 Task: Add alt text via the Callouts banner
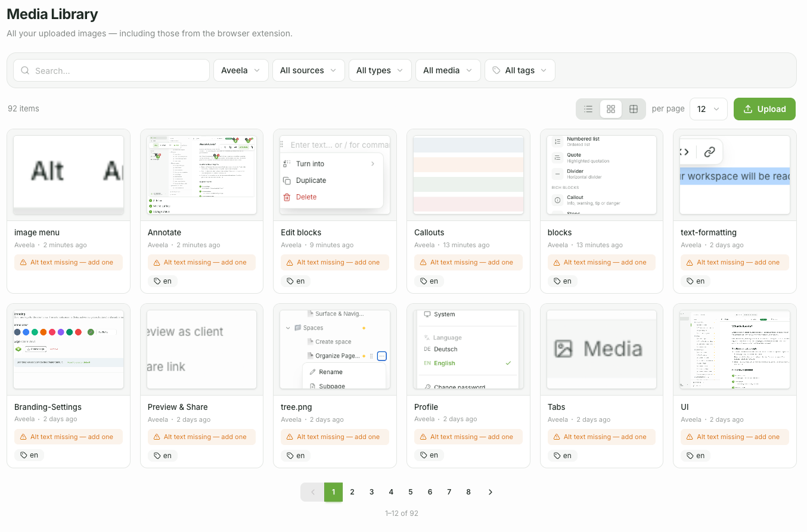(468, 262)
